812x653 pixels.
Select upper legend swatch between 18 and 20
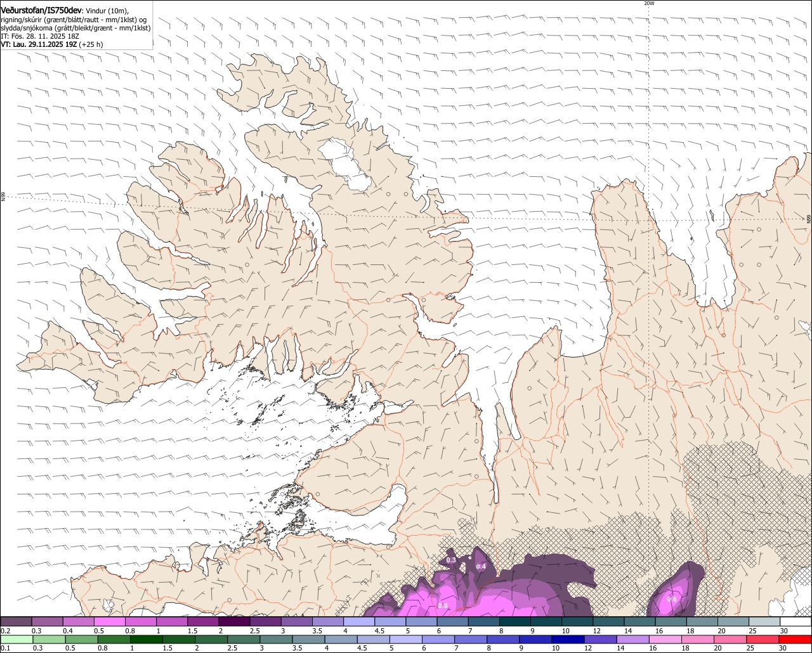point(702,622)
